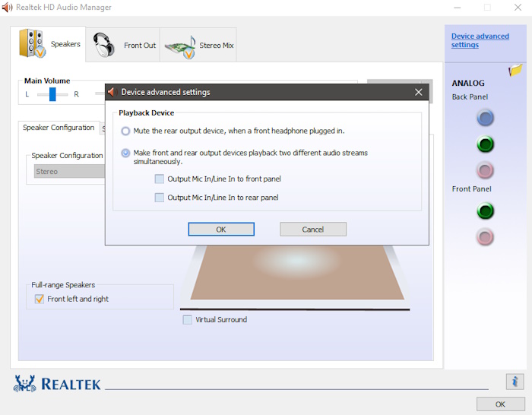Image resolution: width=532 pixels, height=415 pixels.
Task: Close the Device advanced settings dialog
Action: (x=418, y=92)
